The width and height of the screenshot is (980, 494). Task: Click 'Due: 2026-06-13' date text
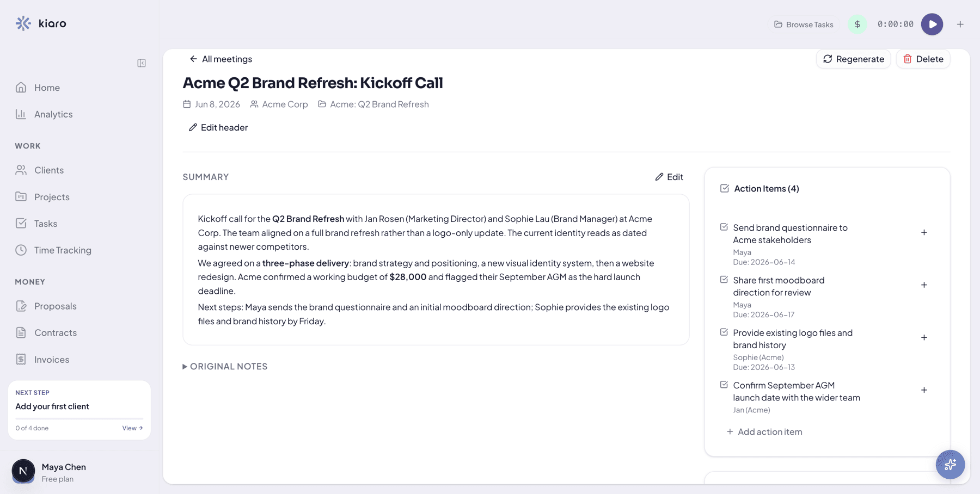pyautogui.click(x=764, y=367)
